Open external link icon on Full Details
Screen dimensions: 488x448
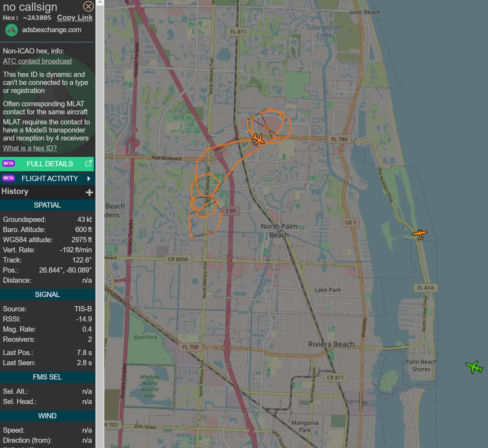pos(89,163)
